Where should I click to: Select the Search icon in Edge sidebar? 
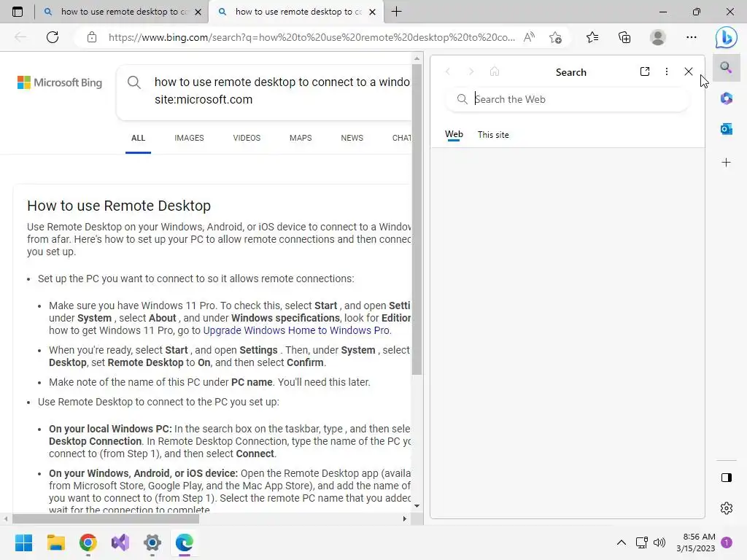pyautogui.click(x=726, y=67)
